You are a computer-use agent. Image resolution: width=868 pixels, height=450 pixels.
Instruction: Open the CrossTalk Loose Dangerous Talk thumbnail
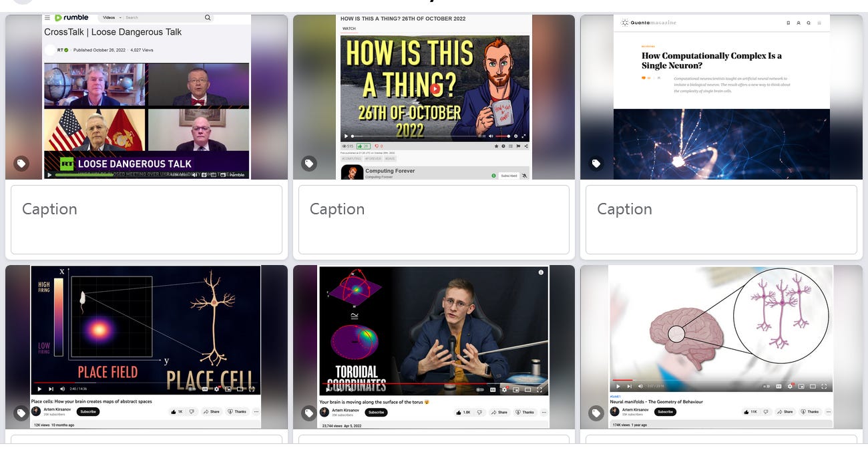pyautogui.click(x=146, y=97)
